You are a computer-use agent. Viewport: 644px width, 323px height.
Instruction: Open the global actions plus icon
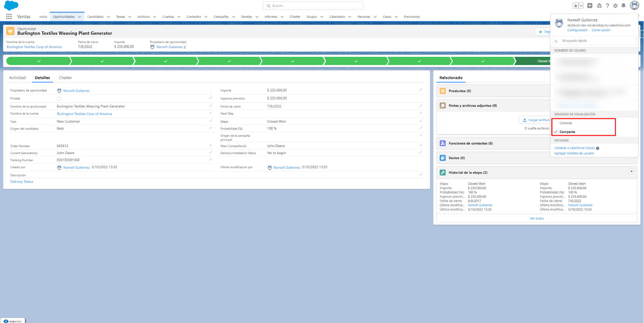point(590,5)
